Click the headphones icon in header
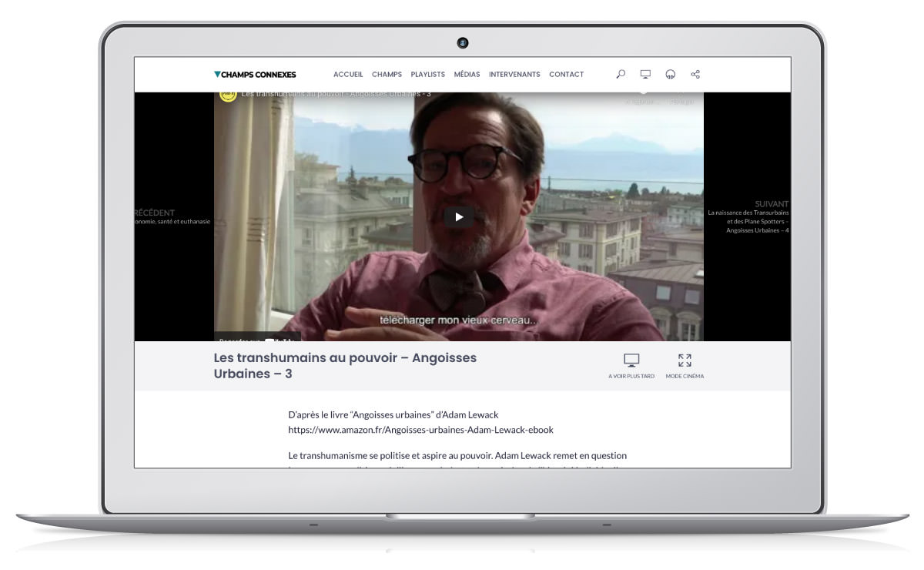This screenshot has height=570, width=924. (x=671, y=74)
